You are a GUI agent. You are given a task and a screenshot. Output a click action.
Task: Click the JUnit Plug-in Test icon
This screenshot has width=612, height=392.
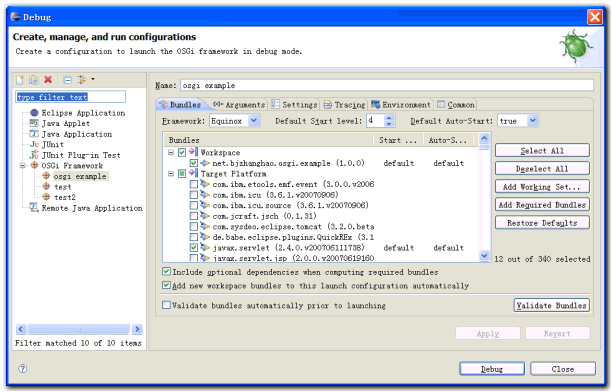coord(34,155)
